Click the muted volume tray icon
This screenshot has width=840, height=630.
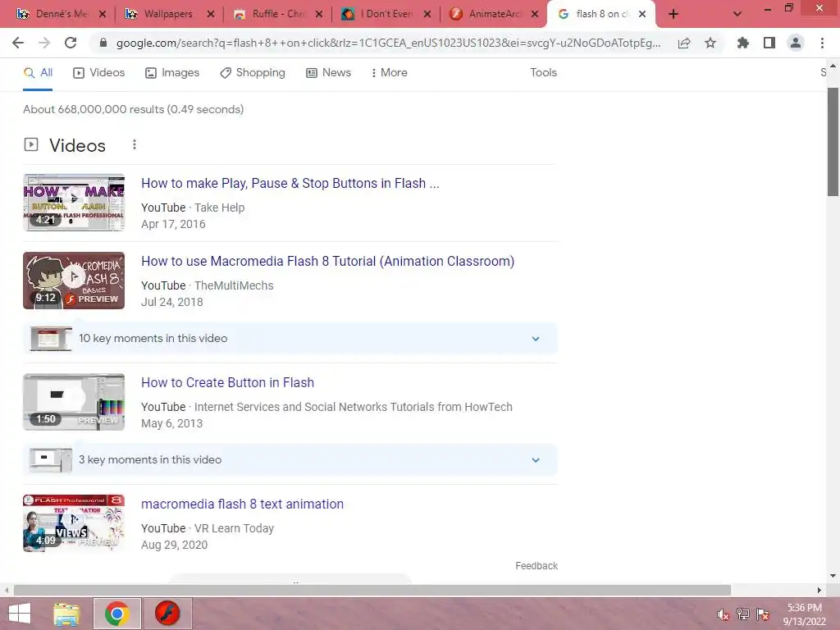[723, 614]
